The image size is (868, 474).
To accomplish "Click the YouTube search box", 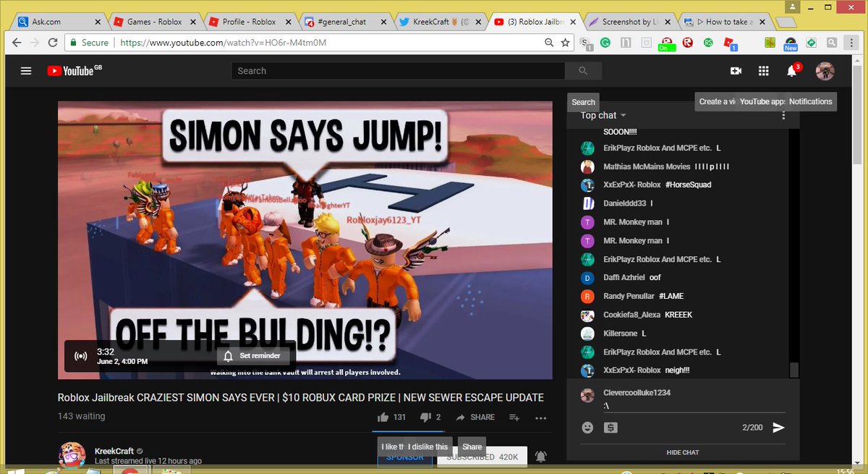I will click(398, 71).
